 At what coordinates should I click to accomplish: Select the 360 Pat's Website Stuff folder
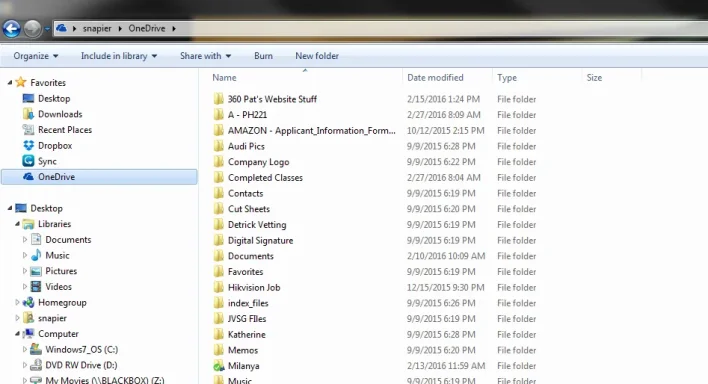tap(272, 99)
